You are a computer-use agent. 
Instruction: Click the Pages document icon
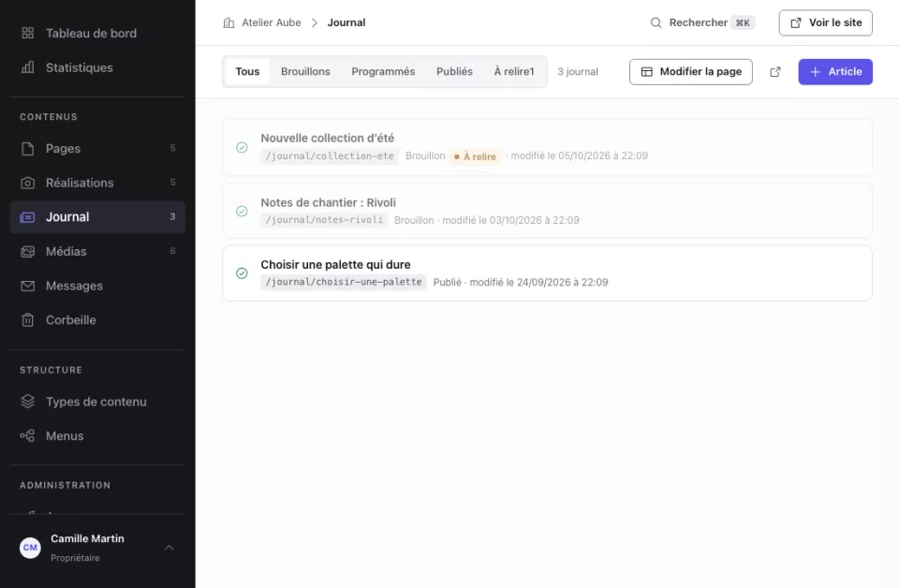[x=27, y=149]
